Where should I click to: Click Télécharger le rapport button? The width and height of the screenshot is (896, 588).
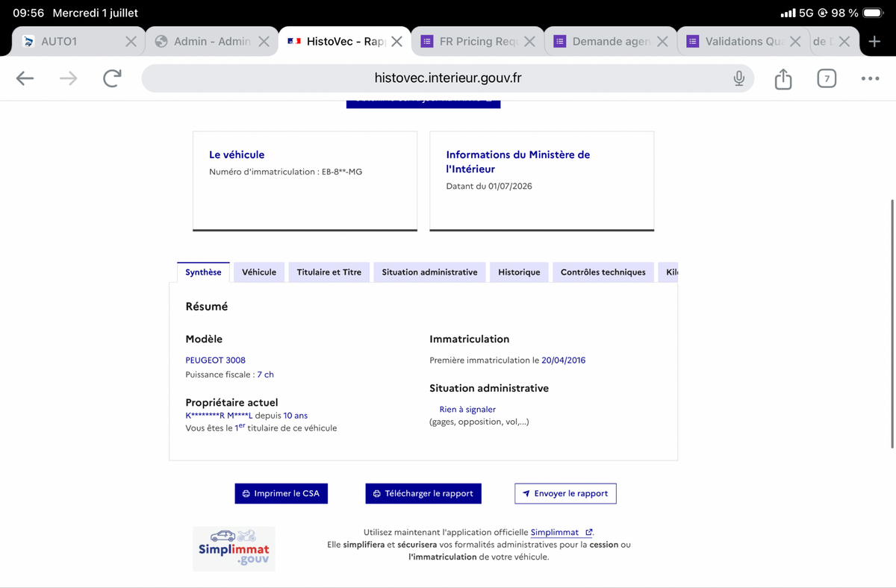tap(423, 493)
